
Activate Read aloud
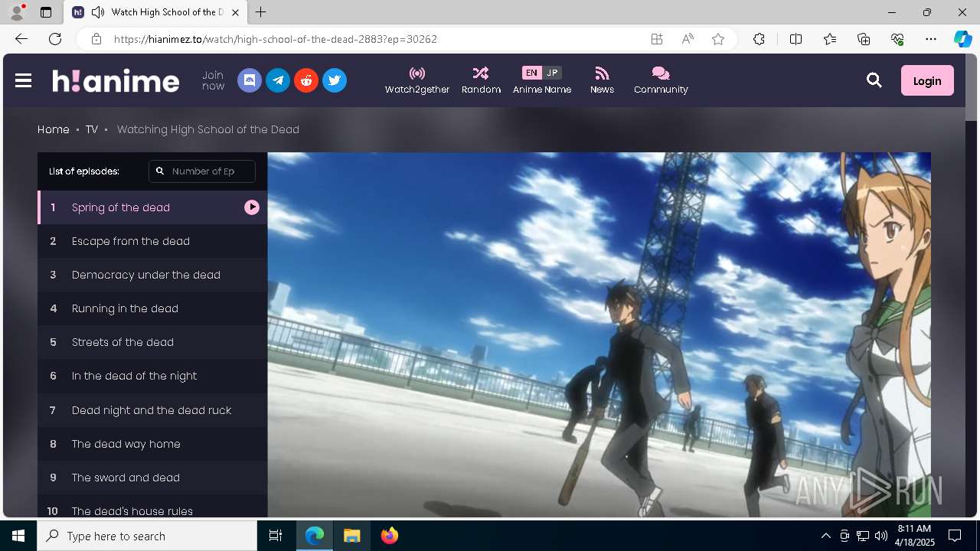688,39
